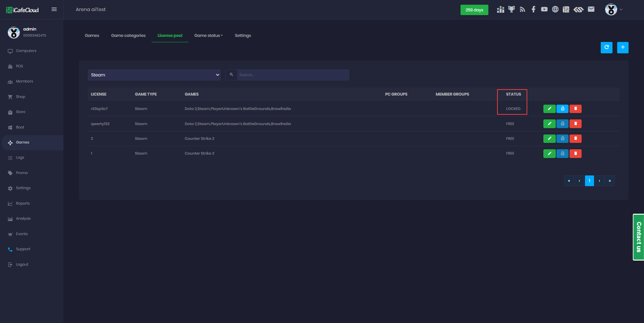Go to Computers in the sidebar
This screenshot has width=644, height=323.
click(26, 51)
